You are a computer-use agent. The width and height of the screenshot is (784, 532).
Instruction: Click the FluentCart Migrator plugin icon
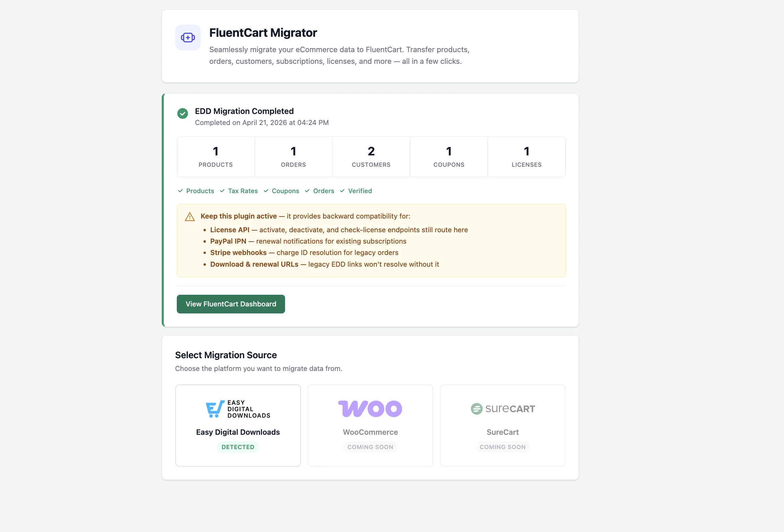187,37
